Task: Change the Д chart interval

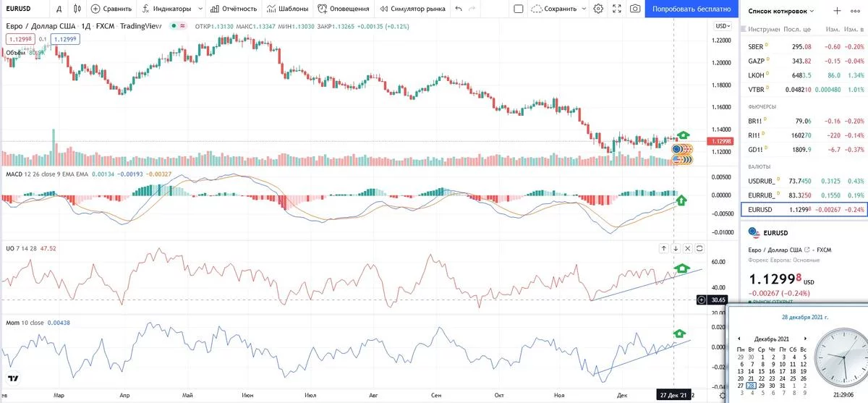Action: click(59, 9)
